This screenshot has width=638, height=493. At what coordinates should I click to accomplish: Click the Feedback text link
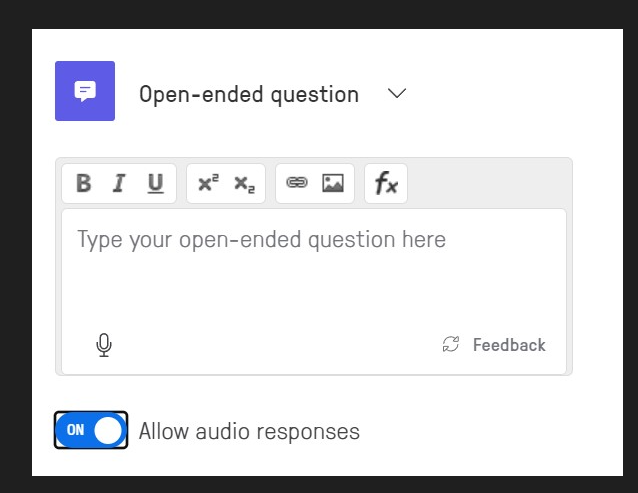(509, 345)
